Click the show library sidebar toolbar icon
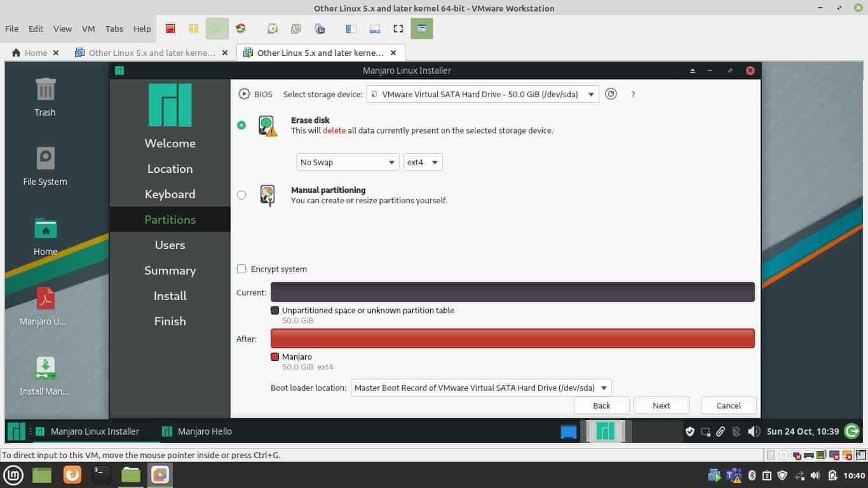This screenshot has width=868, height=488. click(351, 29)
